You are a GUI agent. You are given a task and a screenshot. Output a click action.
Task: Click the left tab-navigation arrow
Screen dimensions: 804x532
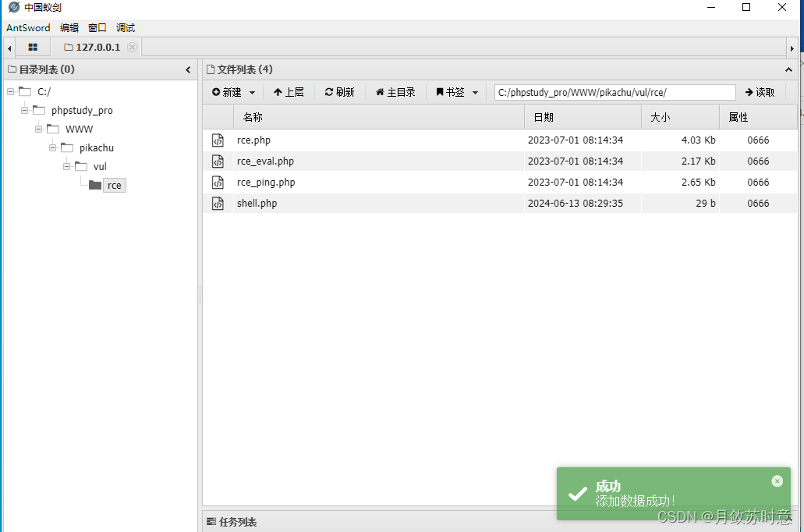pos(9,48)
